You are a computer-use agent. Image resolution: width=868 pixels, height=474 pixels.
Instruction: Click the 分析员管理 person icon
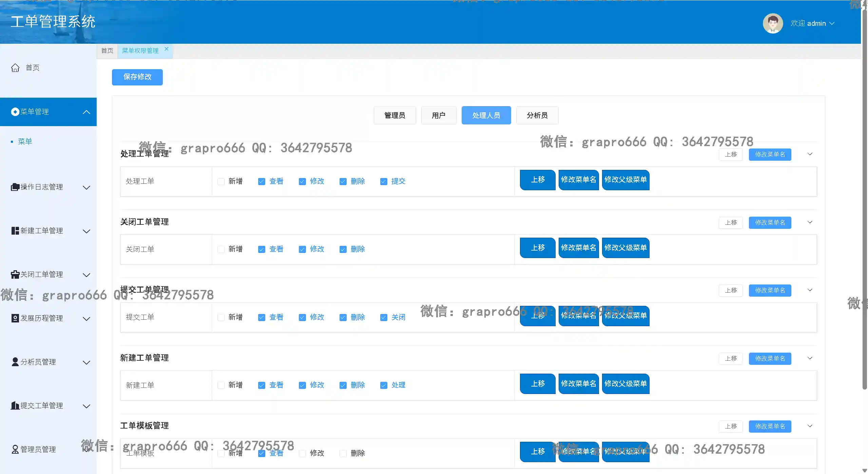(x=15, y=362)
